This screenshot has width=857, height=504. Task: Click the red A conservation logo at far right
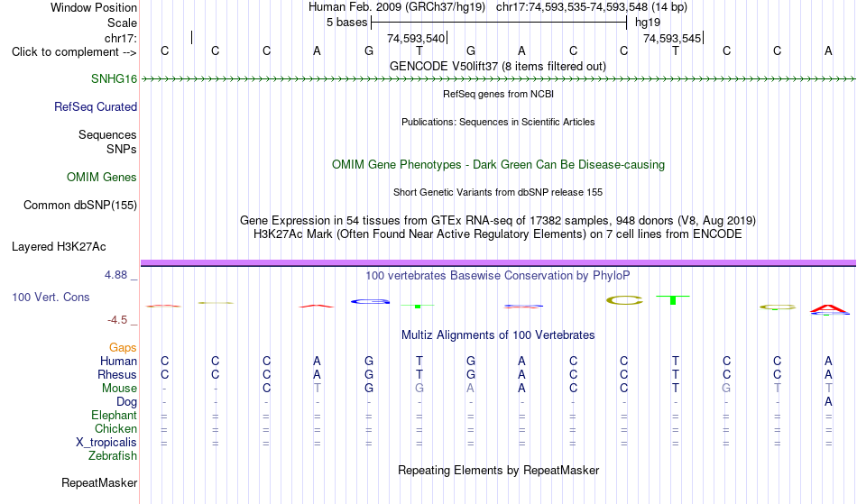point(829,309)
